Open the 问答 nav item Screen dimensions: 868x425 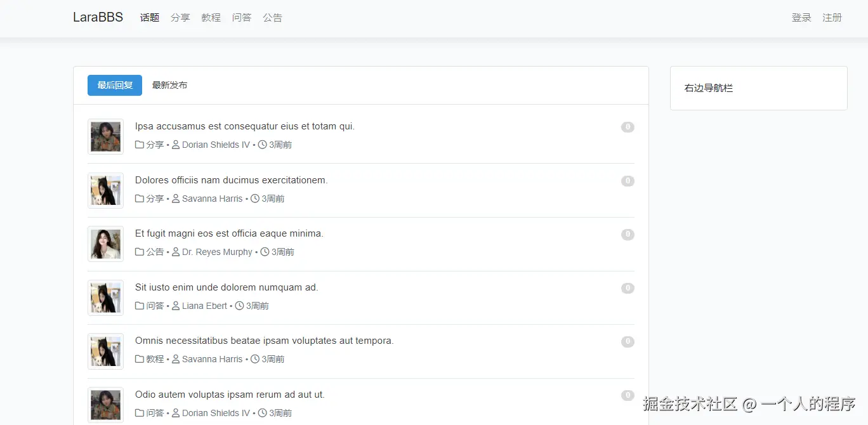242,18
